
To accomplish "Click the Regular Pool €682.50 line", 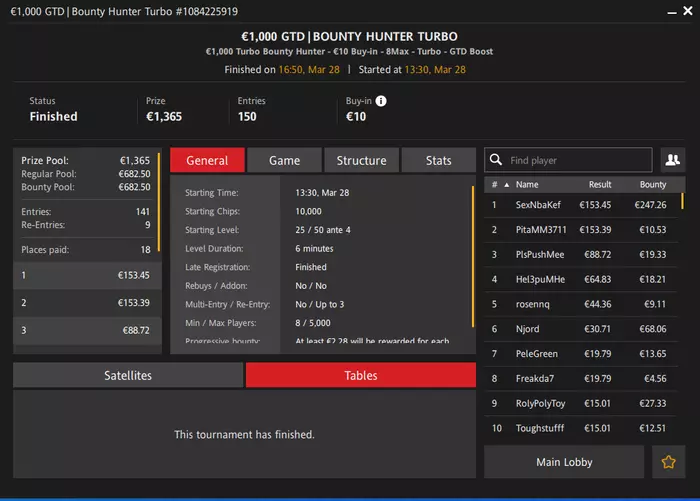I will (x=85, y=174).
